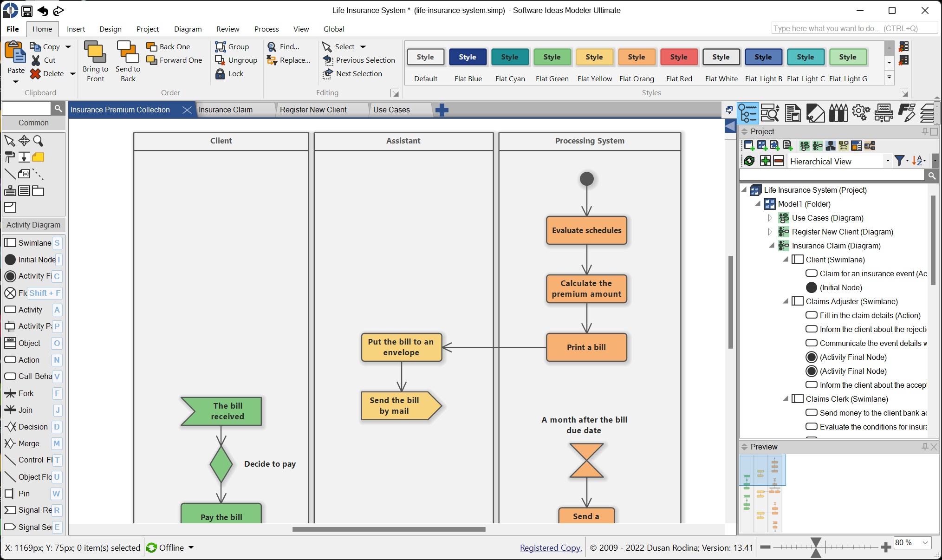Open the Hierarchical View dropdown
This screenshot has width=942, height=560.
[886, 161]
